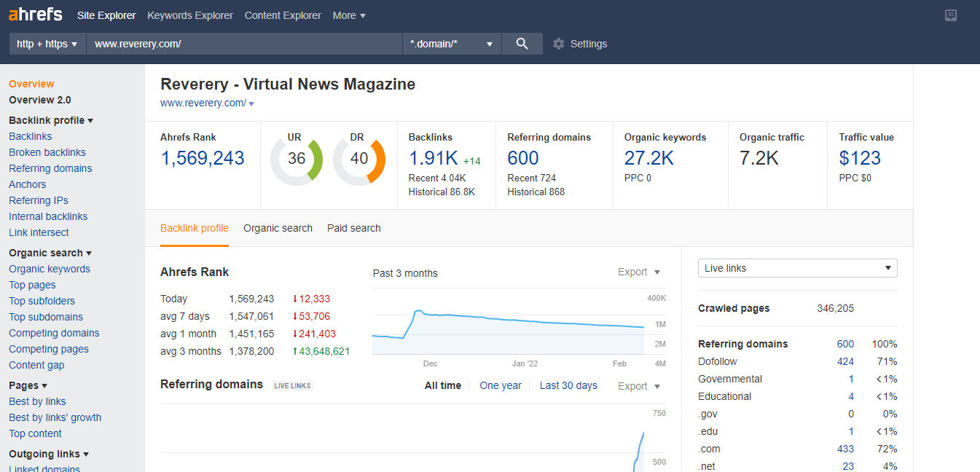
Task: Click the magnifying glass search button
Action: click(x=522, y=44)
